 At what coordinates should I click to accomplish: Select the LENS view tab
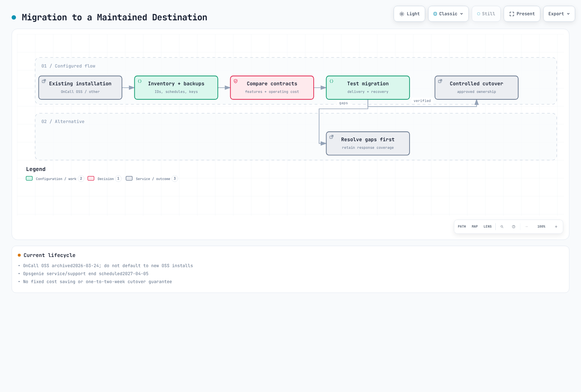click(488, 226)
